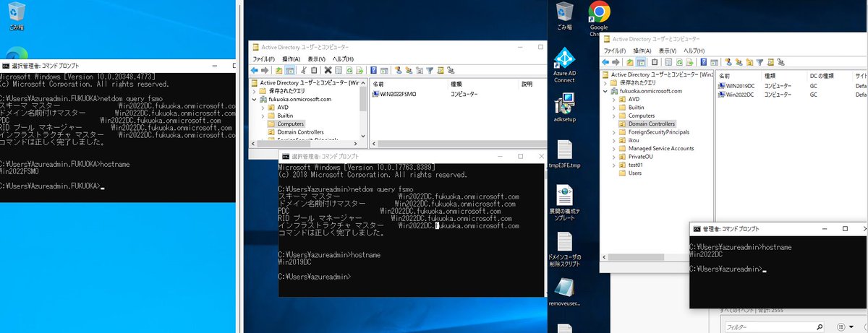This screenshot has height=333, width=868.
Task: Expand ikou node in Domain Controllers window
Action: [x=613, y=140]
